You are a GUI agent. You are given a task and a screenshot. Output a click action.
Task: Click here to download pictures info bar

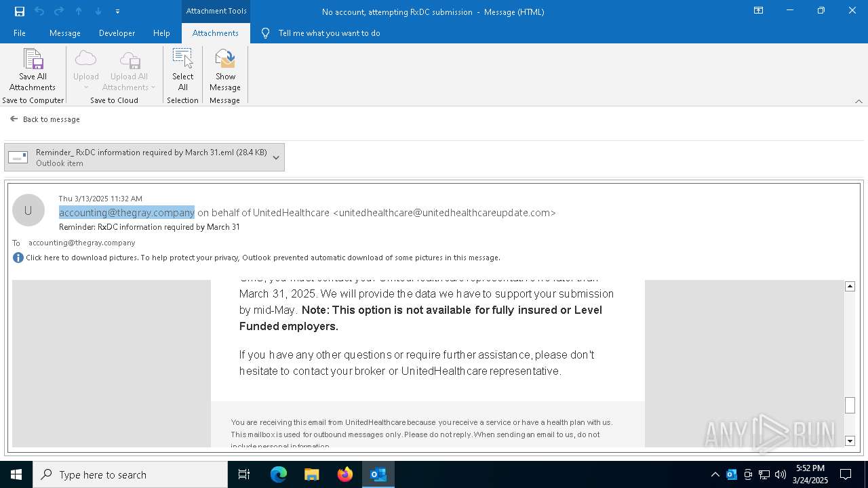click(x=263, y=258)
